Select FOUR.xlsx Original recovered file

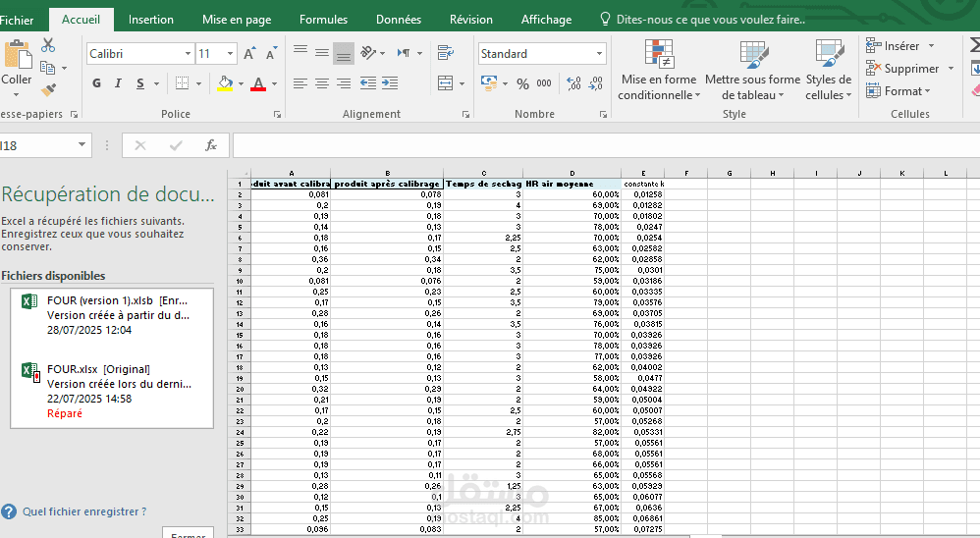pyautogui.click(x=112, y=391)
